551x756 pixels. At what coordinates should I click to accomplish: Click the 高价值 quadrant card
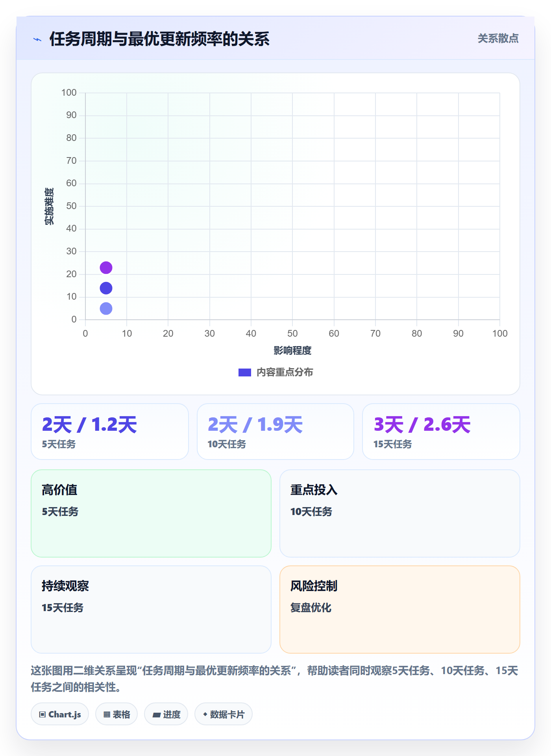point(151,513)
